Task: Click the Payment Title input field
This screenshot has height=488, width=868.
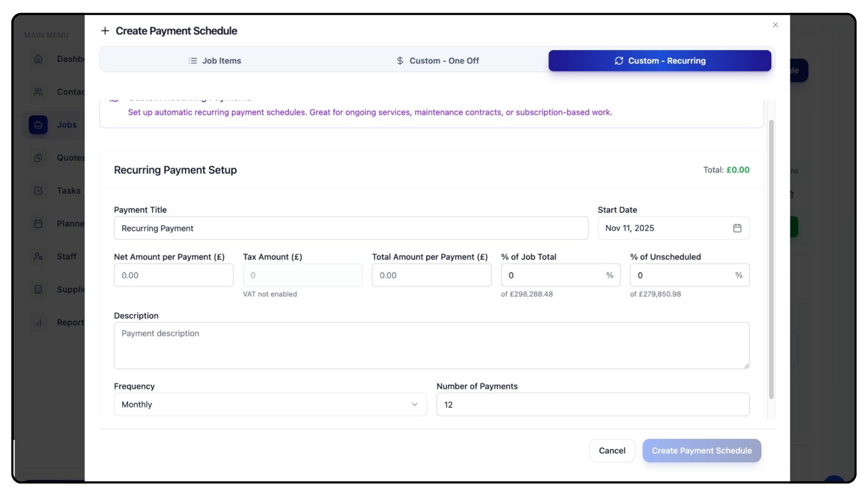Action: (350, 228)
